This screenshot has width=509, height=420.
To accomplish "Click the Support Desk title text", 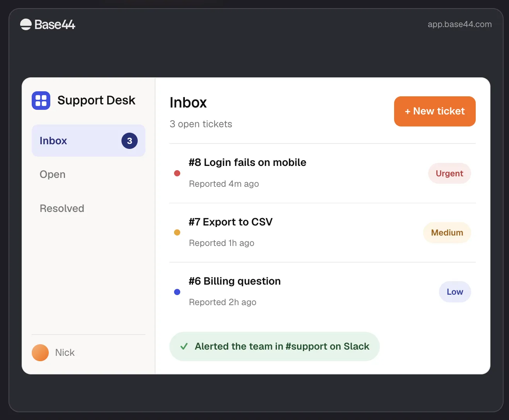I will point(96,101).
